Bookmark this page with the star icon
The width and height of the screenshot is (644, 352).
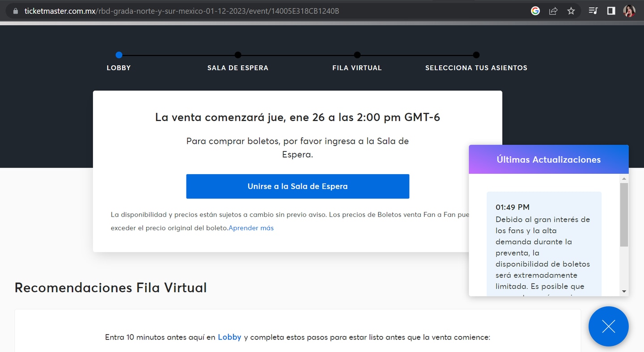[x=571, y=11]
